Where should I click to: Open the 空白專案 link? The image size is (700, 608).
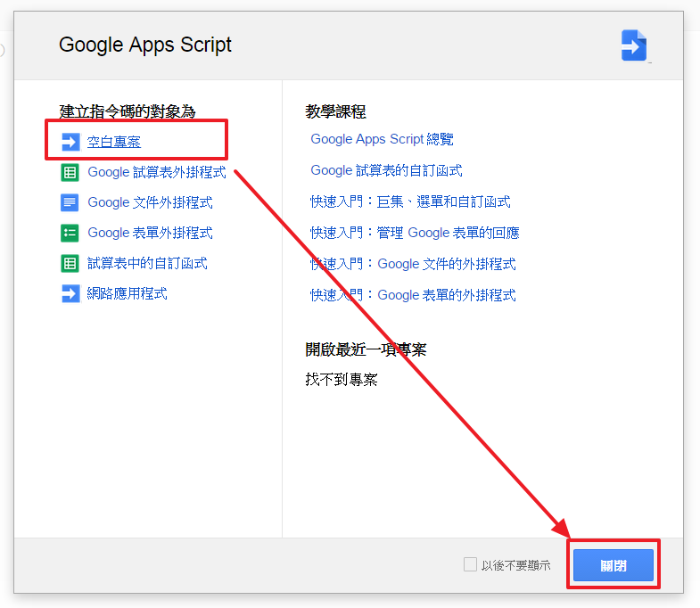tap(114, 142)
